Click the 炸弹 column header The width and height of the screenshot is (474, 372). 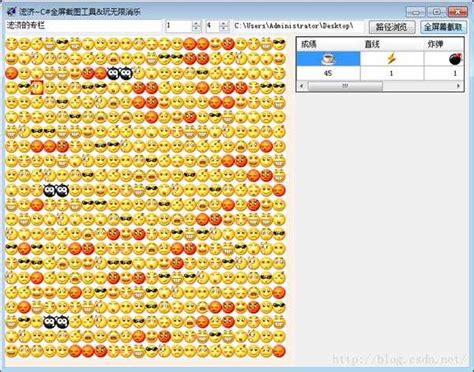point(444,44)
